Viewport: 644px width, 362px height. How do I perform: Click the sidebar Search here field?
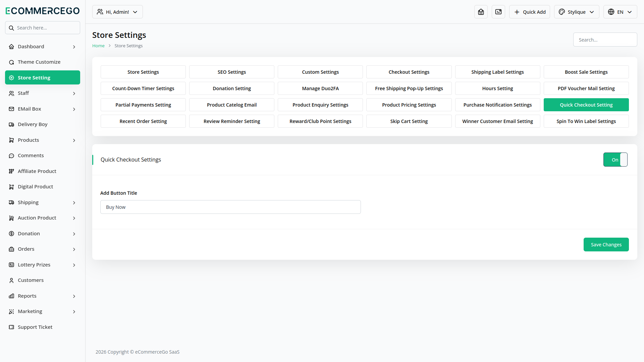43,27
